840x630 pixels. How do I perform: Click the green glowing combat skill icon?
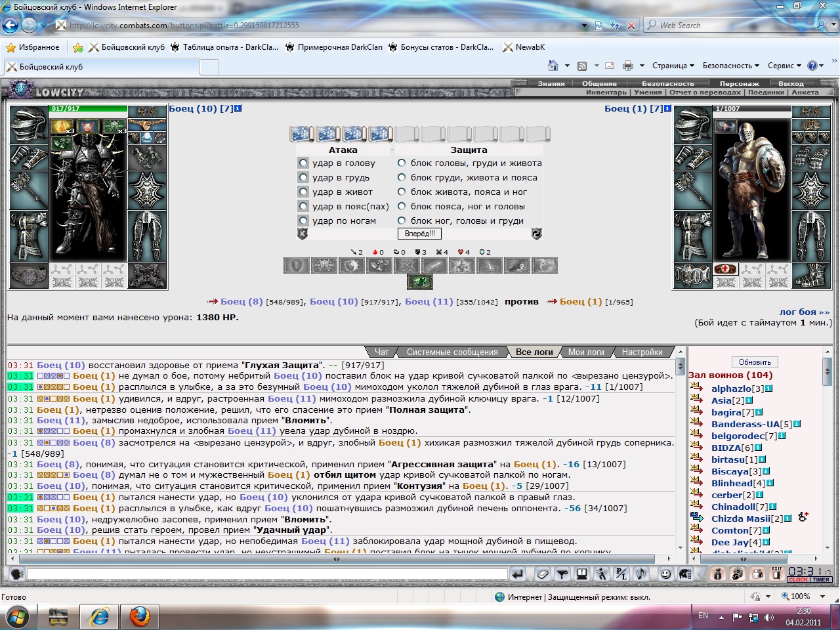click(420, 282)
